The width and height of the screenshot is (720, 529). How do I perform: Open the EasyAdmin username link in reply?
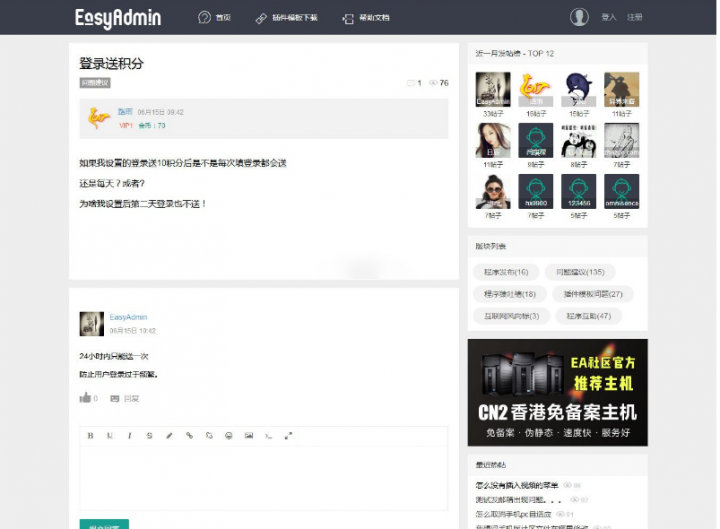[x=128, y=317]
